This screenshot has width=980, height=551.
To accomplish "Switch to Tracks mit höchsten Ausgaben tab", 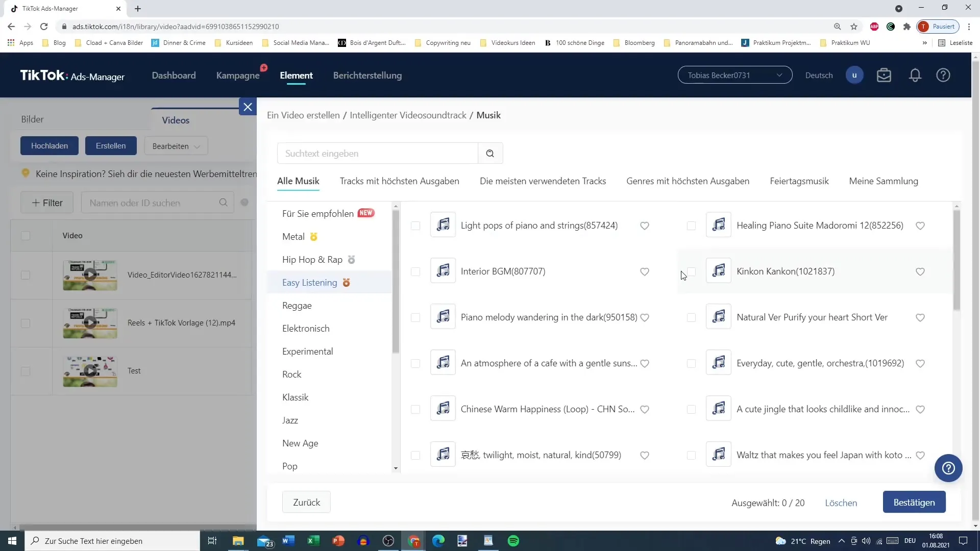I will point(400,181).
